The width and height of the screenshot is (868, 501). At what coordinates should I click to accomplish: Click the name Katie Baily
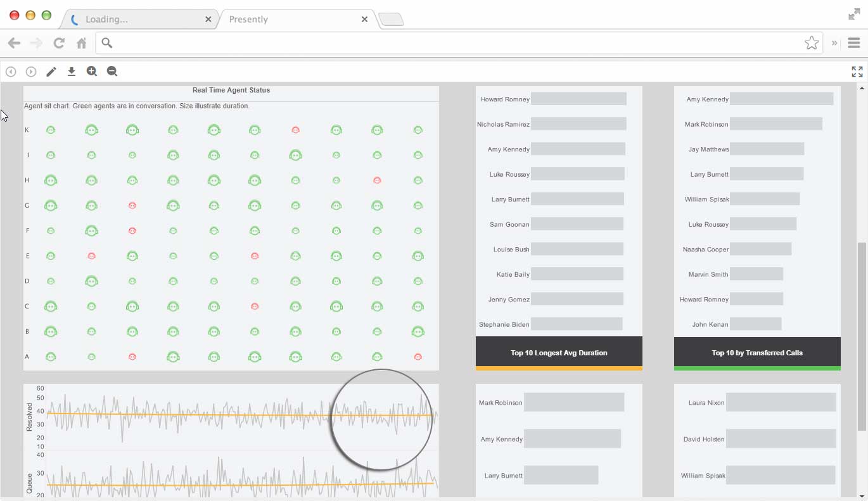point(513,274)
